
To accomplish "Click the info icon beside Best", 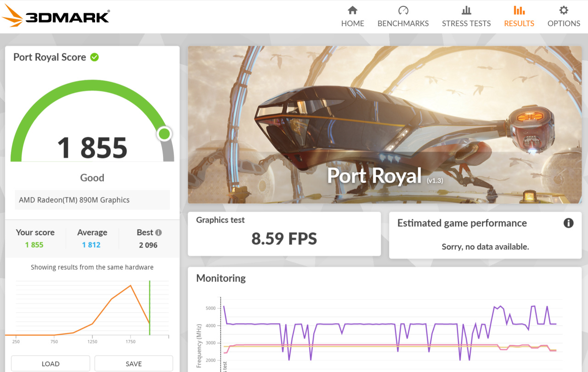I will coord(158,232).
